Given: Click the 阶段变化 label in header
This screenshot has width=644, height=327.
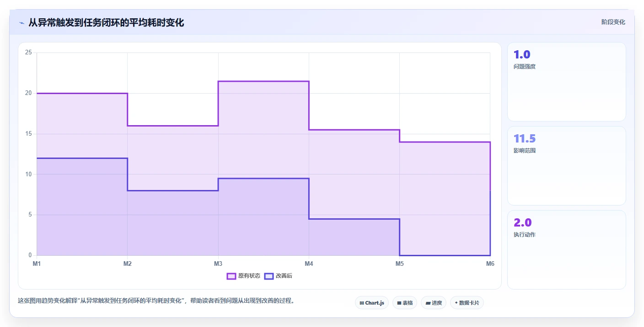Looking at the screenshot, I should click(613, 22).
